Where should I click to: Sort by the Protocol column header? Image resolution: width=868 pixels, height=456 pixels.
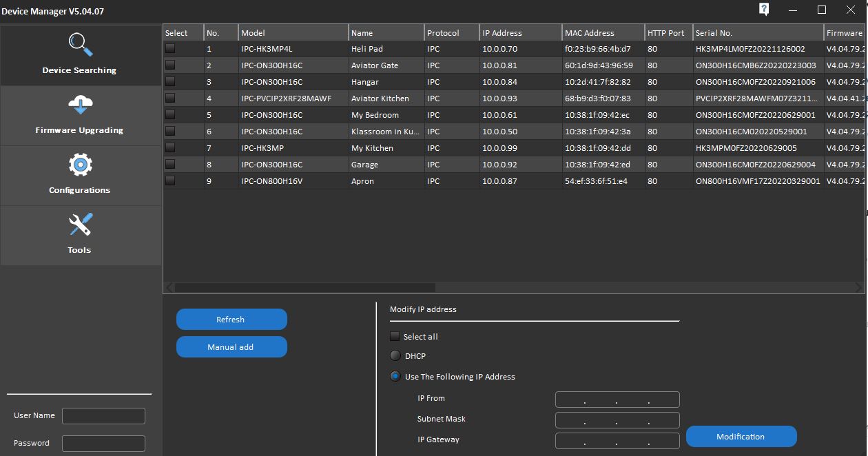click(x=452, y=32)
